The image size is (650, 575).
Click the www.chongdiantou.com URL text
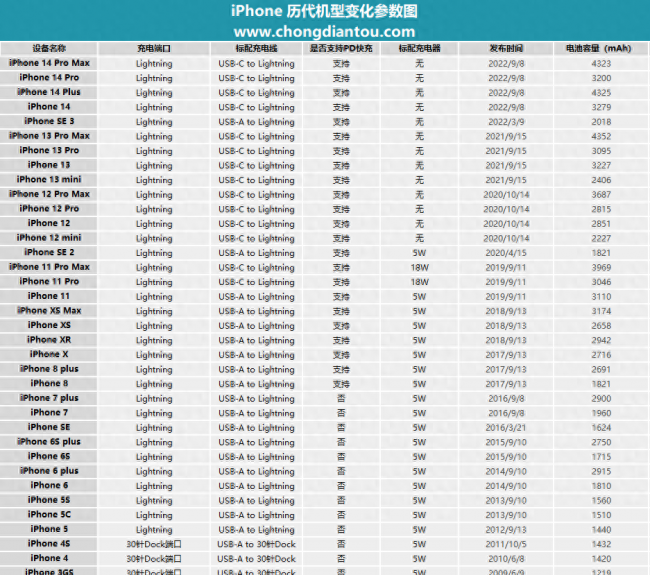tap(324, 32)
